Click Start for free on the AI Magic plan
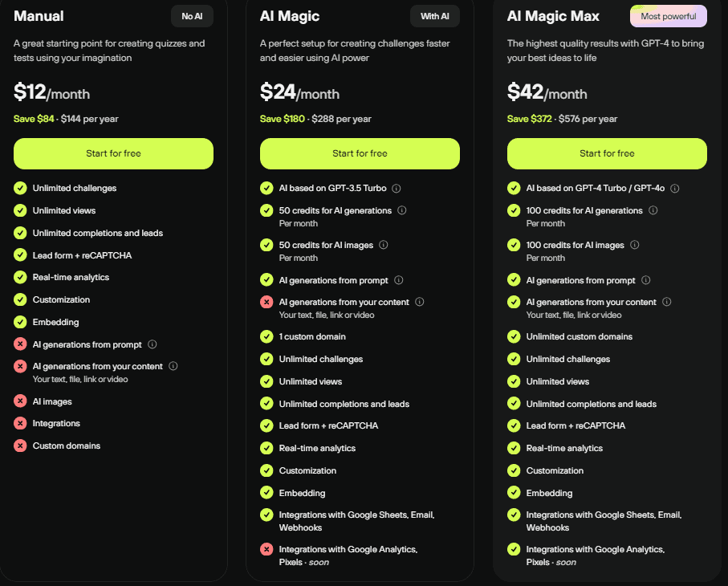The image size is (728, 586). (x=360, y=153)
